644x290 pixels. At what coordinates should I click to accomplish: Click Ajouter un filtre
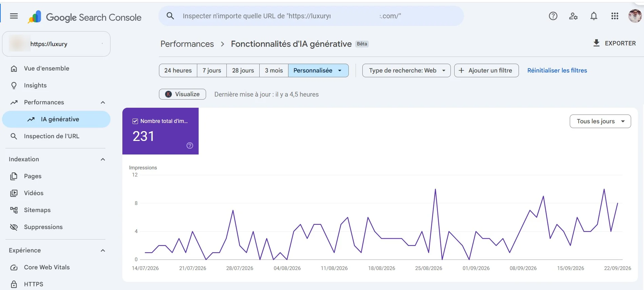486,70
